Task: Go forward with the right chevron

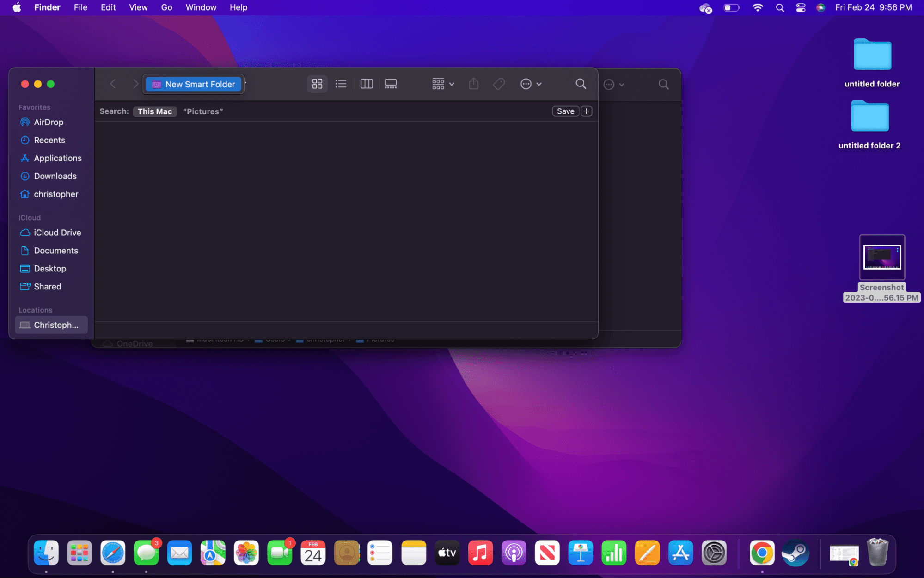Action: (135, 84)
